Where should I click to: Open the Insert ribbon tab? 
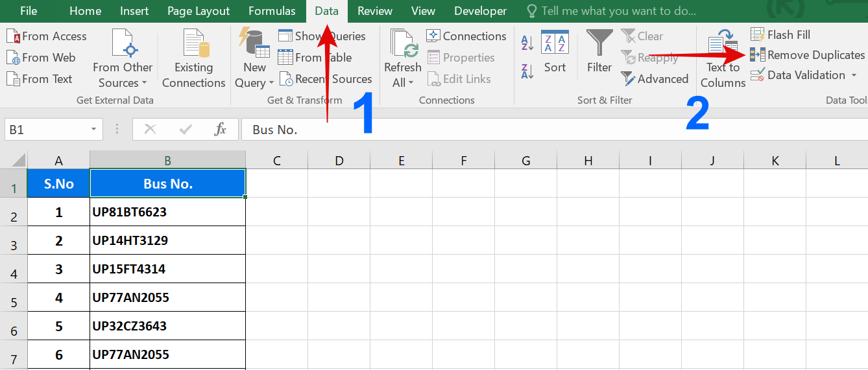click(134, 11)
